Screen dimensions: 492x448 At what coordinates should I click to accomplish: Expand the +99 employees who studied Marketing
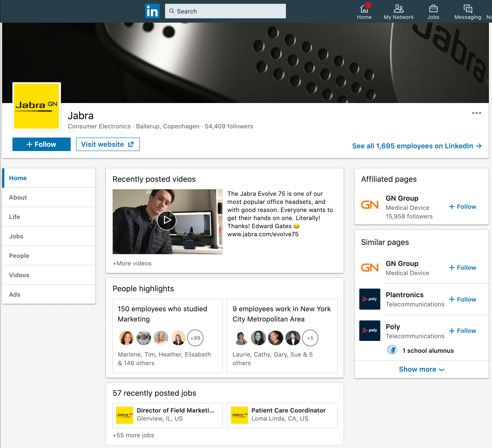pos(195,338)
